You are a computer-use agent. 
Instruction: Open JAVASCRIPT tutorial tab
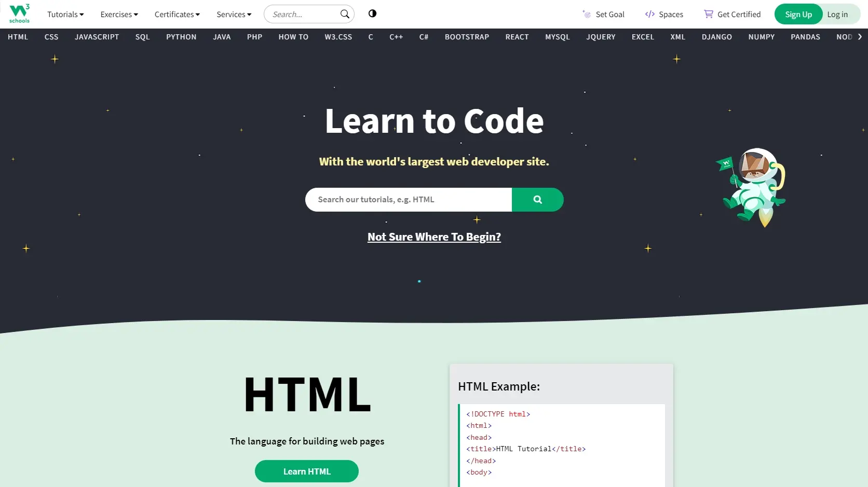click(x=97, y=37)
